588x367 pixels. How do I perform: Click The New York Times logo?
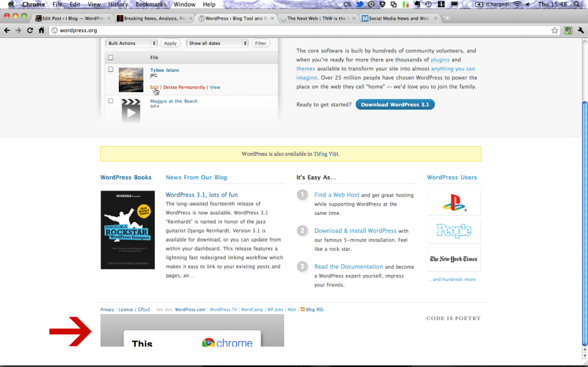tap(454, 259)
